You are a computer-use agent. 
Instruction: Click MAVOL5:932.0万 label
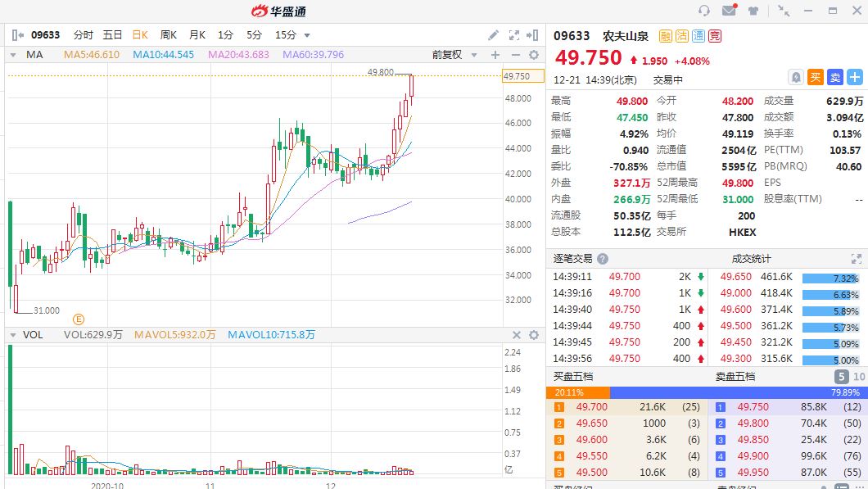(175, 335)
